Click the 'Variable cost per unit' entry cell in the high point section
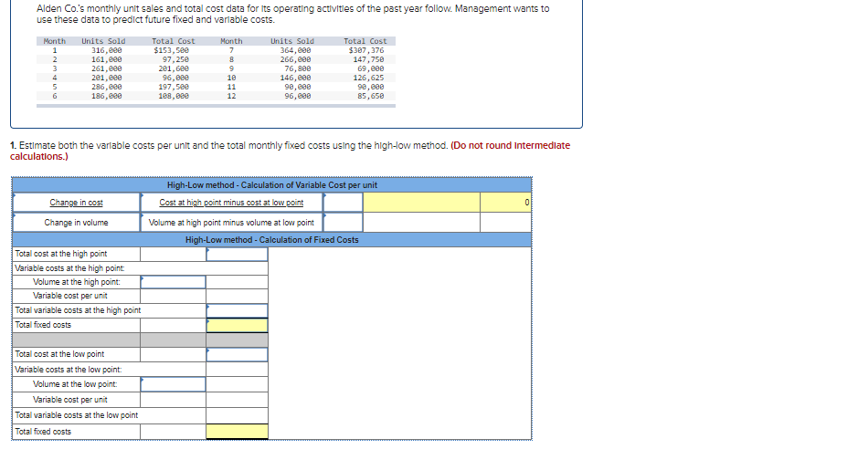 click(173, 296)
